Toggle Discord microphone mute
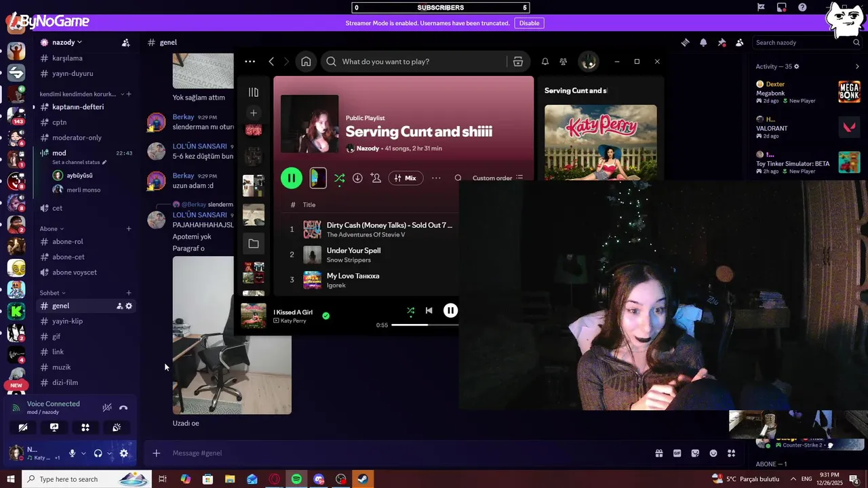868x488 pixels. (x=72, y=453)
